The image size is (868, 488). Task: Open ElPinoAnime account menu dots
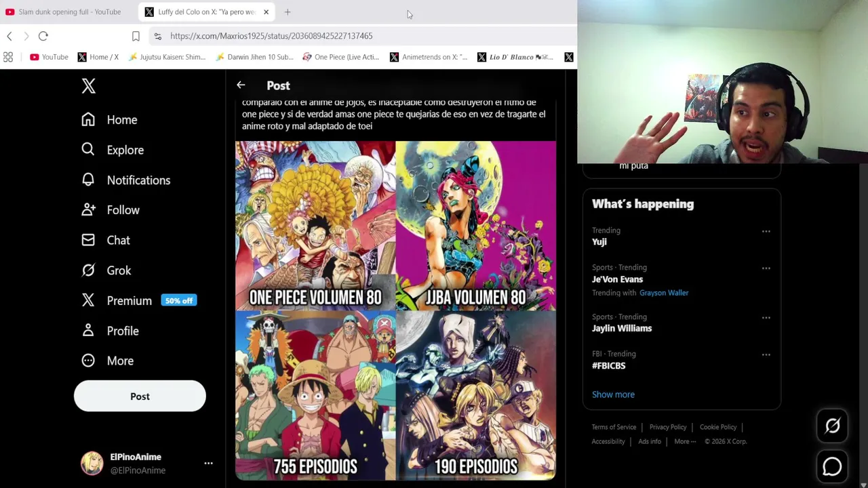208,464
